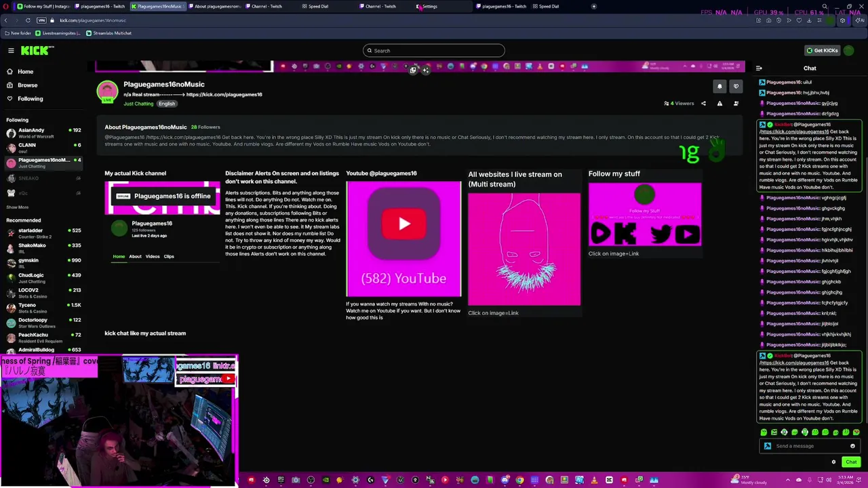Open the Kick sidebar hamburger menu
Viewport: 868px width, 488px height.
point(11,50)
